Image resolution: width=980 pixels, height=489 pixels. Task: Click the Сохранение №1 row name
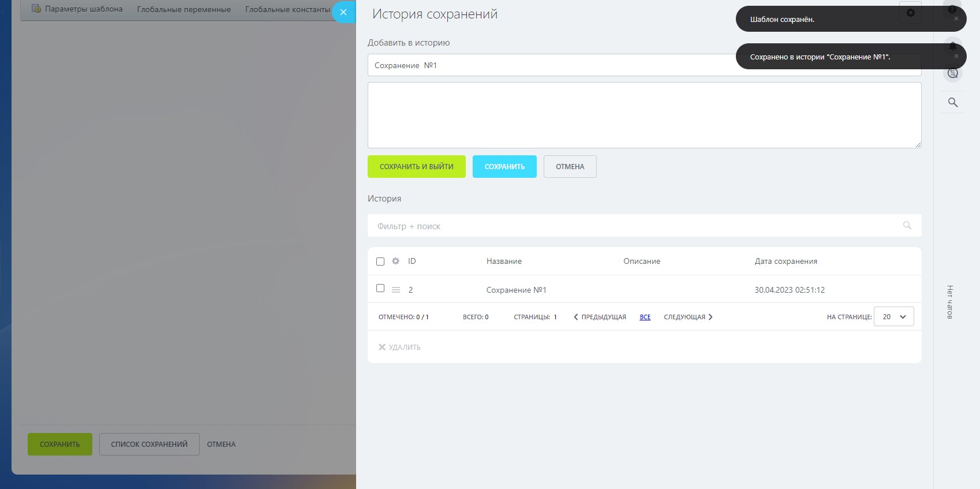516,290
